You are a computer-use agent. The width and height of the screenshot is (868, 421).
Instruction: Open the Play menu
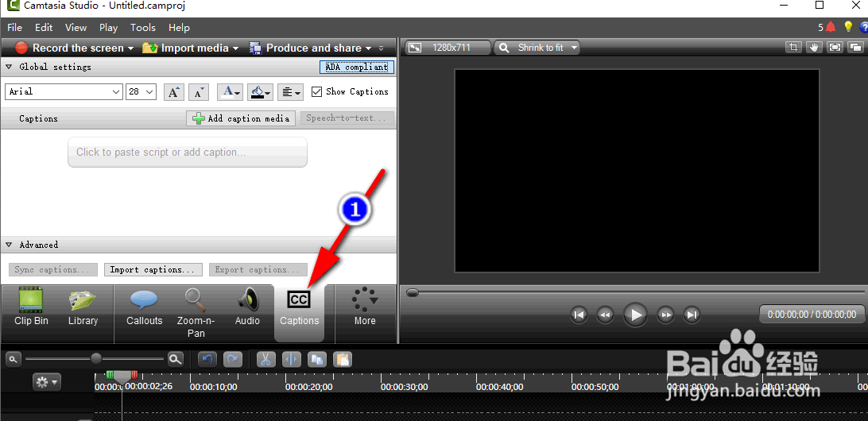tap(108, 27)
